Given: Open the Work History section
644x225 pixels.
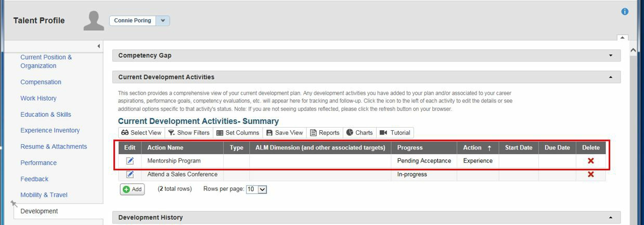Looking at the screenshot, I should pyautogui.click(x=38, y=98).
